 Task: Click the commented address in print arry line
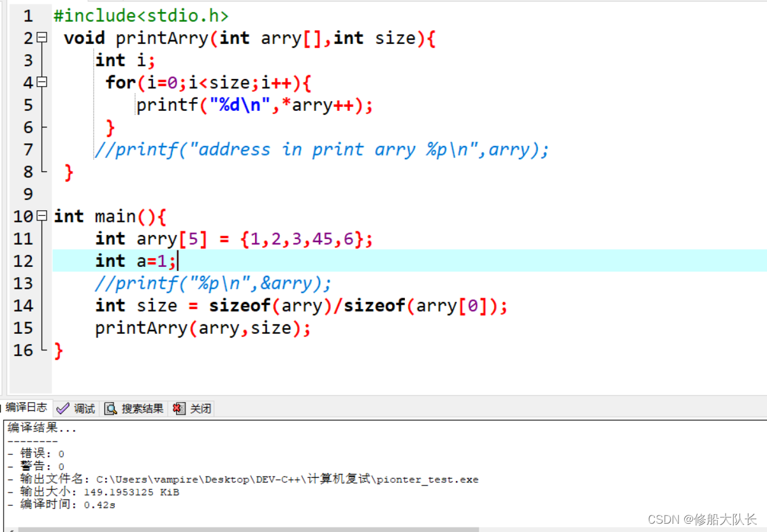pos(322,150)
